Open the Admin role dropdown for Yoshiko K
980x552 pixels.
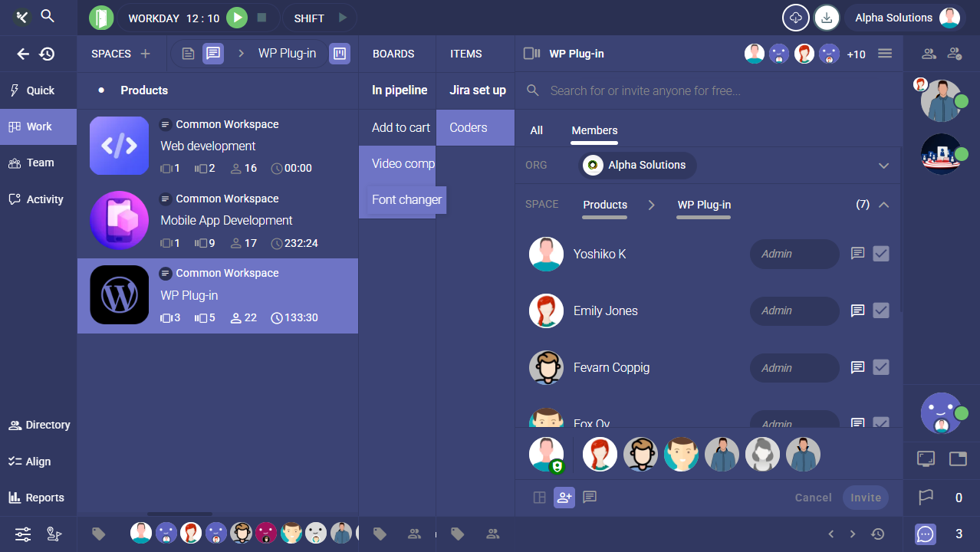point(794,254)
